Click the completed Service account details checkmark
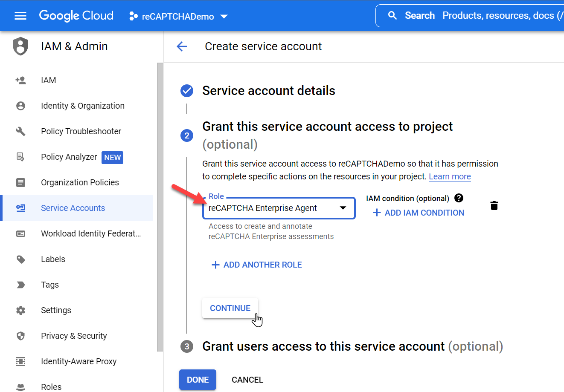564x392 pixels. [187, 91]
